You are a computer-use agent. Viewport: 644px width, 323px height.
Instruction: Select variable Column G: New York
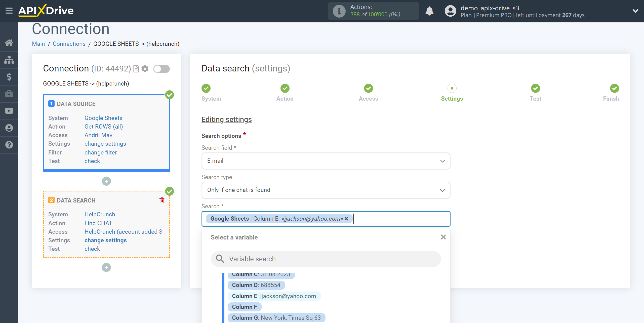276,318
